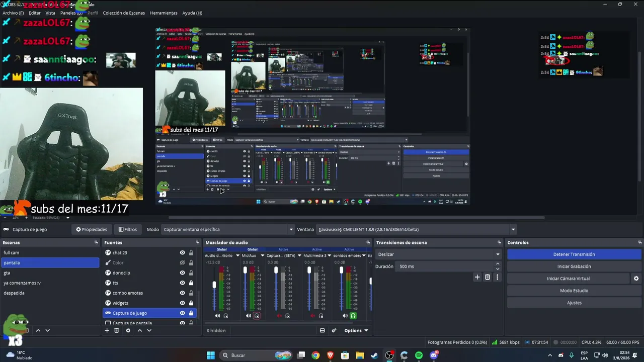Open Propiedades of the selected source
Screen dimensions: 644x362
[92, 229]
